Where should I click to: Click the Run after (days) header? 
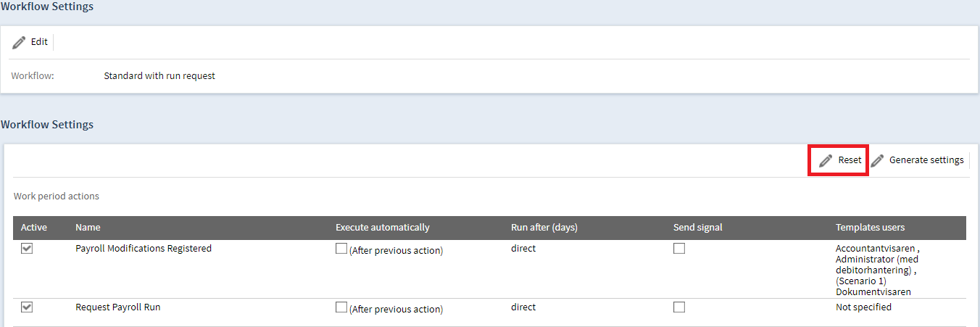coord(544,228)
